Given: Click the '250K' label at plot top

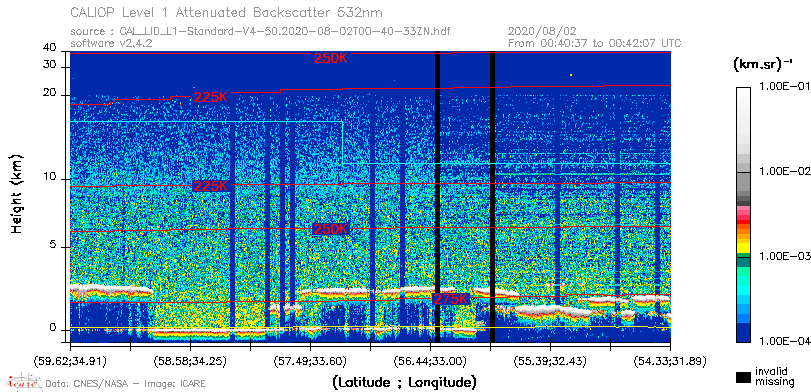Looking at the screenshot, I should point(331,58).
